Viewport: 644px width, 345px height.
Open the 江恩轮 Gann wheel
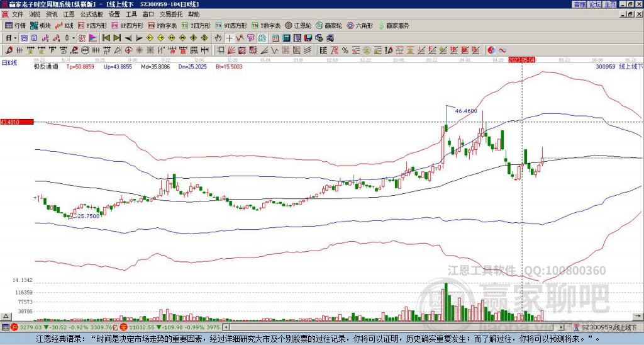298,25
